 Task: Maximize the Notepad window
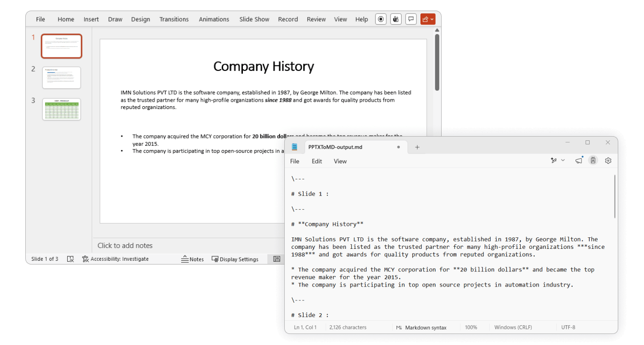587,143
